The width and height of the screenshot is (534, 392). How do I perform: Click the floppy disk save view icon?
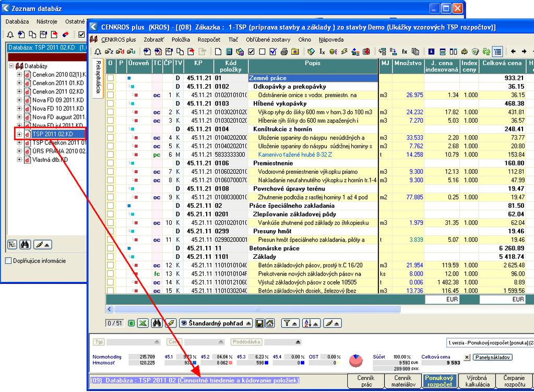click(260, 323)
